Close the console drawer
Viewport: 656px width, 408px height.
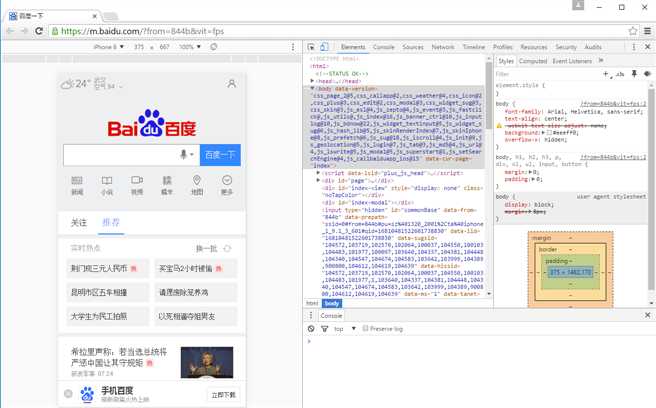pos(647,315)
